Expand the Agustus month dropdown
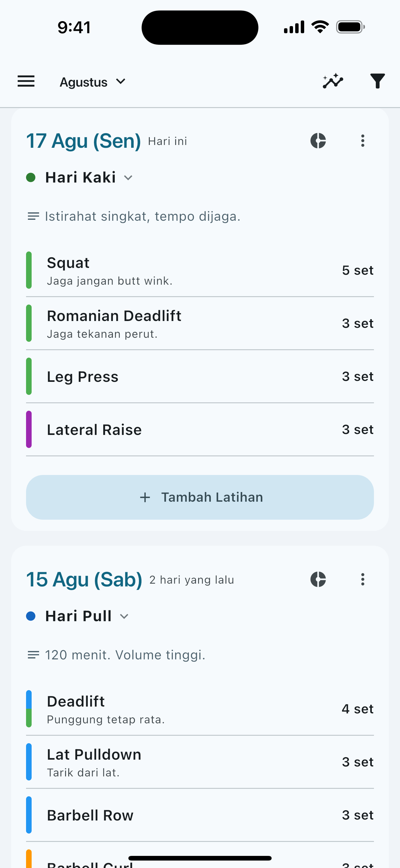 [x=93, y=82]
